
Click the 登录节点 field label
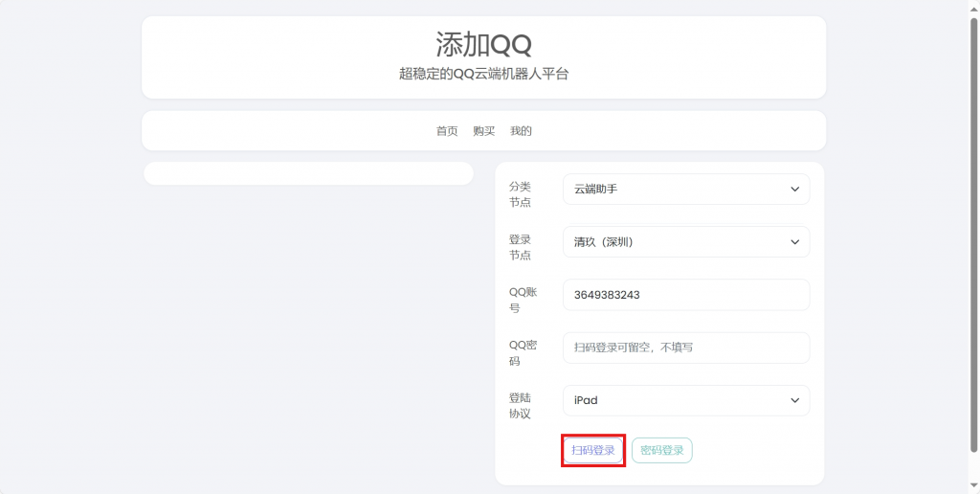click(520, 248)
